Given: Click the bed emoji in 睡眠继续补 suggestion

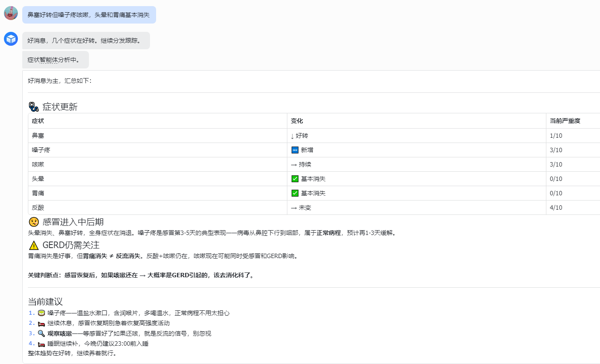Looking at the screenshot, I should 41,344.
